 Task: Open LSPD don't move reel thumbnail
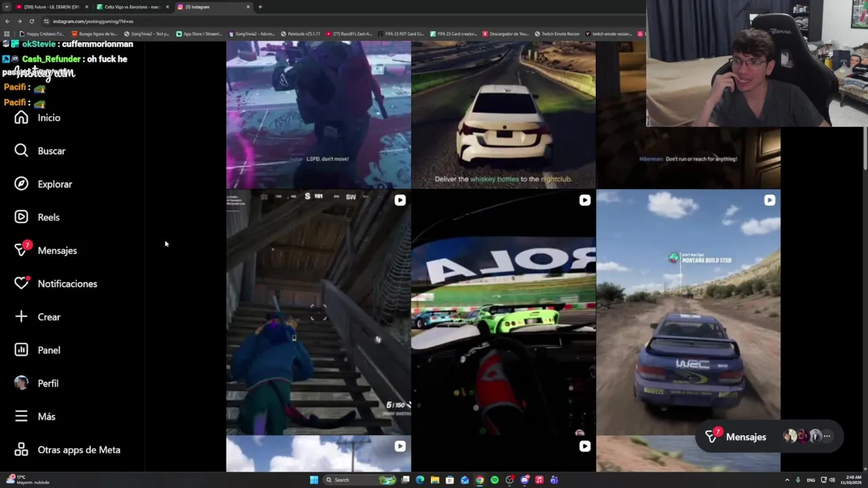click(x=319, y=115)
